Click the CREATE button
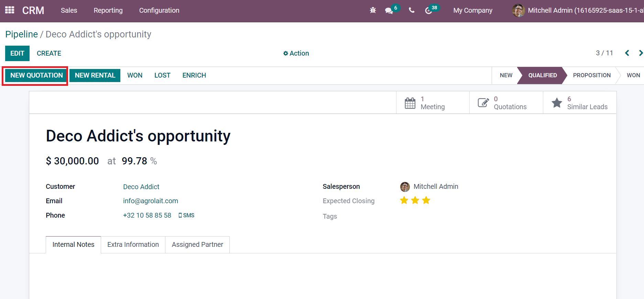This screenshot has width=644, height=299. pos(49,53)
